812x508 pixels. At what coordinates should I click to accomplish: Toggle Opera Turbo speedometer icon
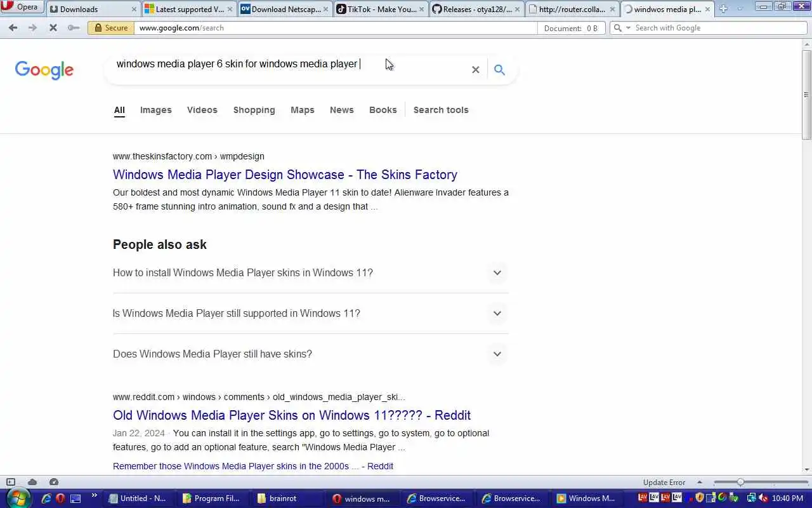coord(54,482)
